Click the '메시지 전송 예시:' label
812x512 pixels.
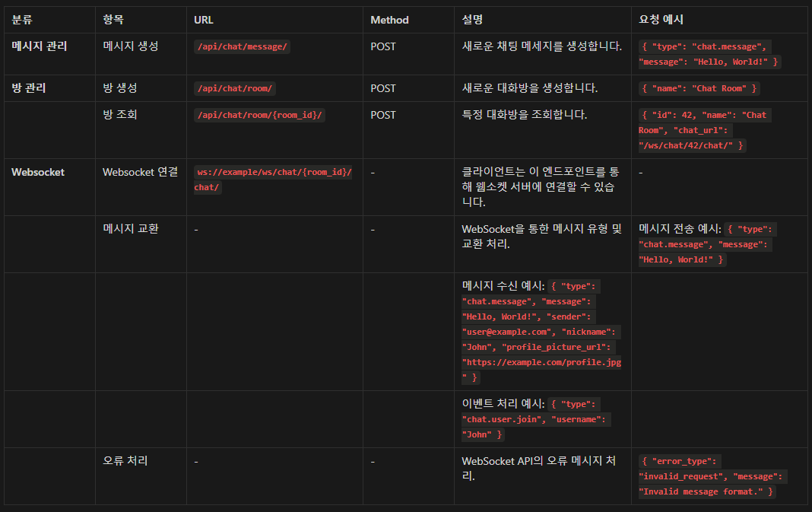click(680, 229)
